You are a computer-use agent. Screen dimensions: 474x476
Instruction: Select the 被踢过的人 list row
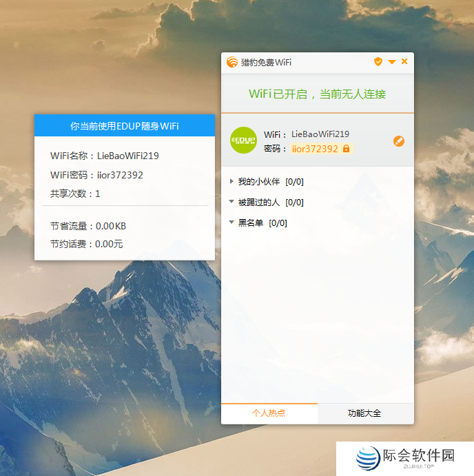(318, 202)
